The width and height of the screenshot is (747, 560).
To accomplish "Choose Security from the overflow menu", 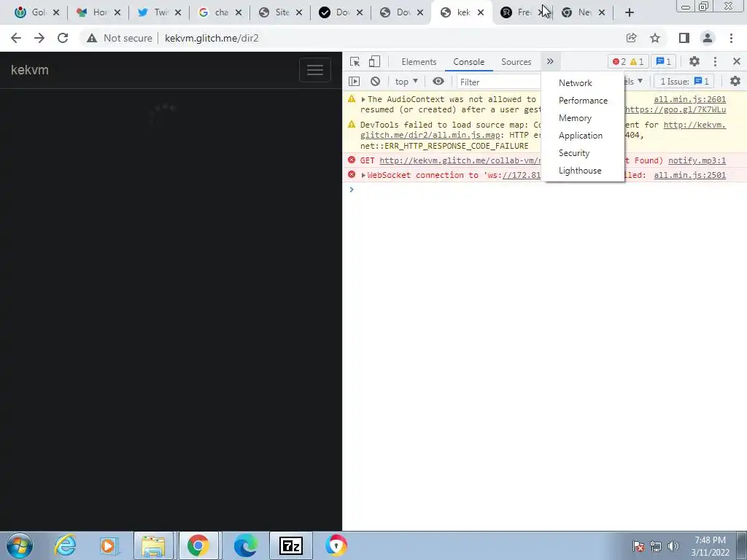I will pos(574,153).
